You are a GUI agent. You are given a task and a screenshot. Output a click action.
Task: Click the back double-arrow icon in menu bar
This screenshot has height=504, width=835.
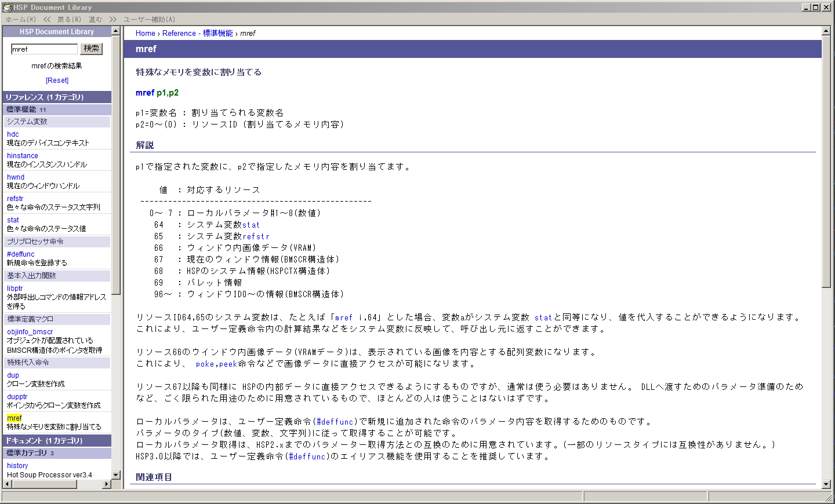click(x=47, y=20)
